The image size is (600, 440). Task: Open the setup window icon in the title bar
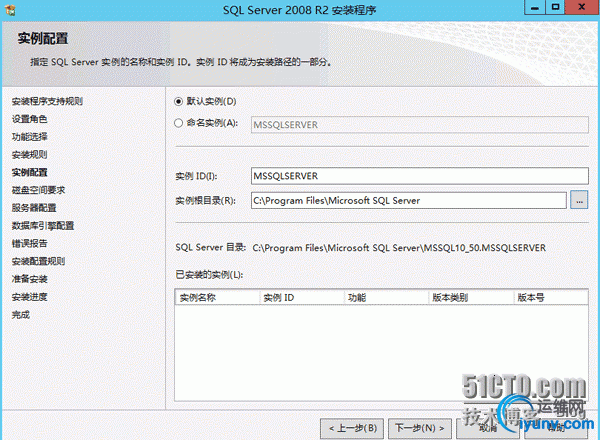point(10,10)
